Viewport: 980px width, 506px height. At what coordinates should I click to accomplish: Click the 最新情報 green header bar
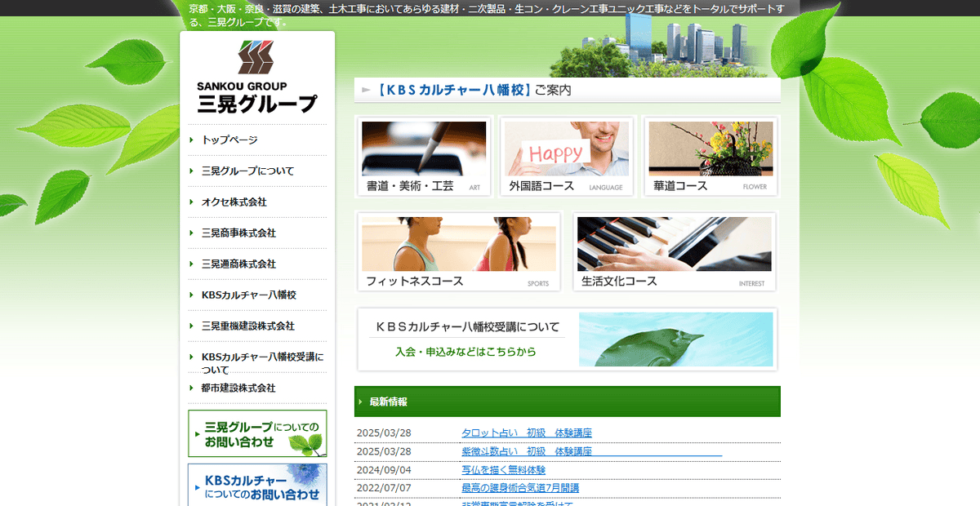pyautogui.click(x=567, y=402)
